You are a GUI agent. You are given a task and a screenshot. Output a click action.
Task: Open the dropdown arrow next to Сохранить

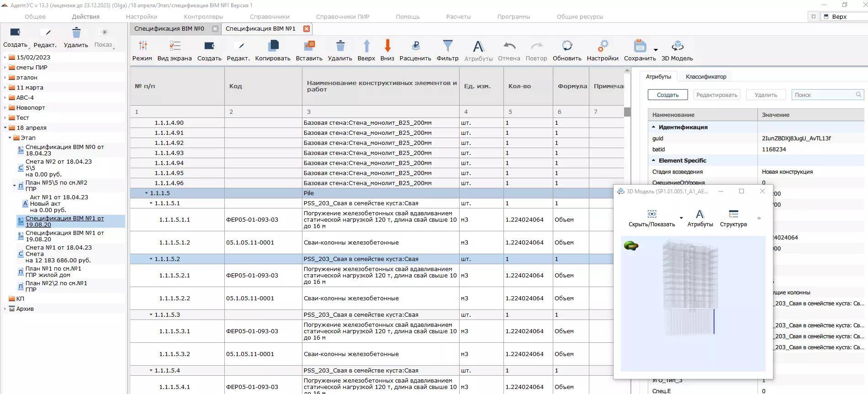(x=656, y=50)
